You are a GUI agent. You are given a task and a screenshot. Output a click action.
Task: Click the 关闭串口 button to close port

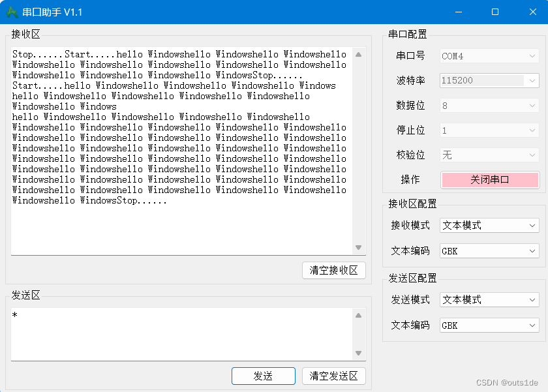490,179
